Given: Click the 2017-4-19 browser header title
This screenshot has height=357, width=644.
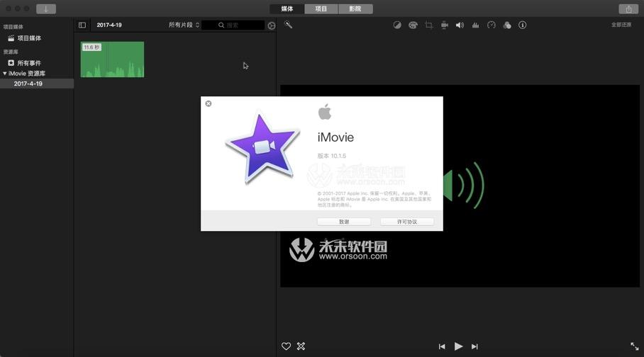Looking at the screenshot, I should 109,25.
